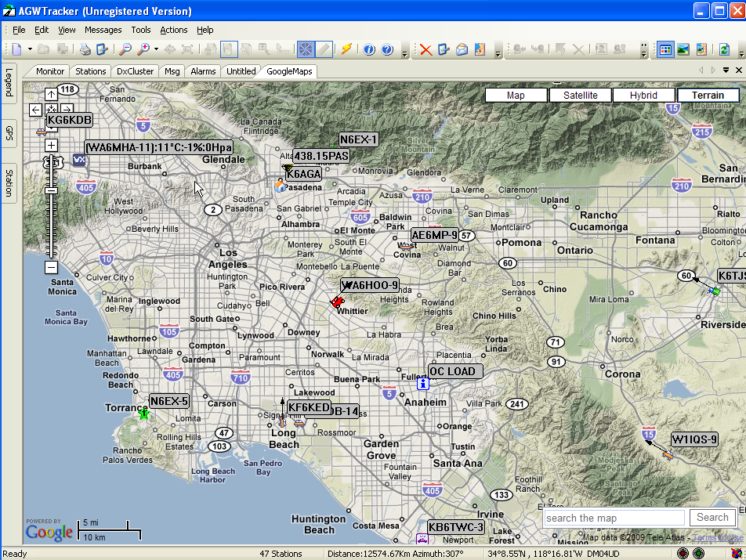Image resolution: width=746 pixels, height=560 pixels.
Task: Expand the dropdown next to zoom in magnifier
Action: [156, 49]
